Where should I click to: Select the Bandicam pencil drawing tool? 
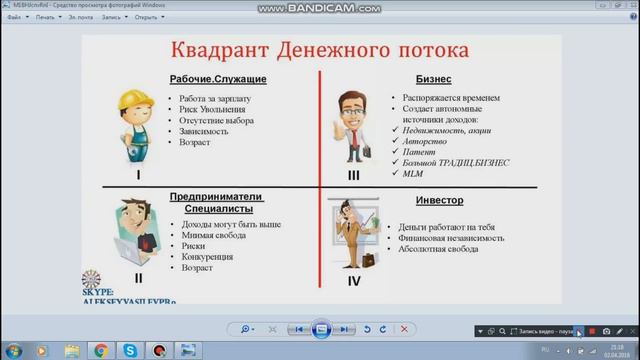click(620, 331)
